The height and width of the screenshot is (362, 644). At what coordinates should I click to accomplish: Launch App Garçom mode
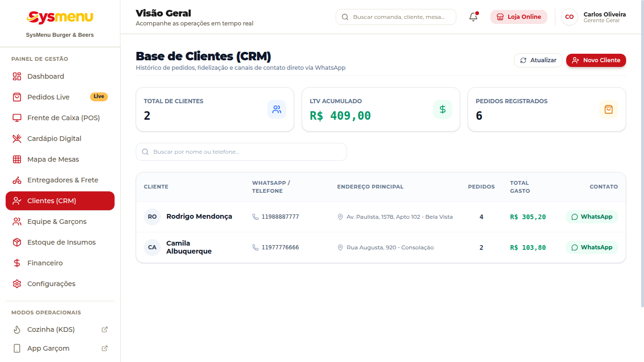coord(60,348)
